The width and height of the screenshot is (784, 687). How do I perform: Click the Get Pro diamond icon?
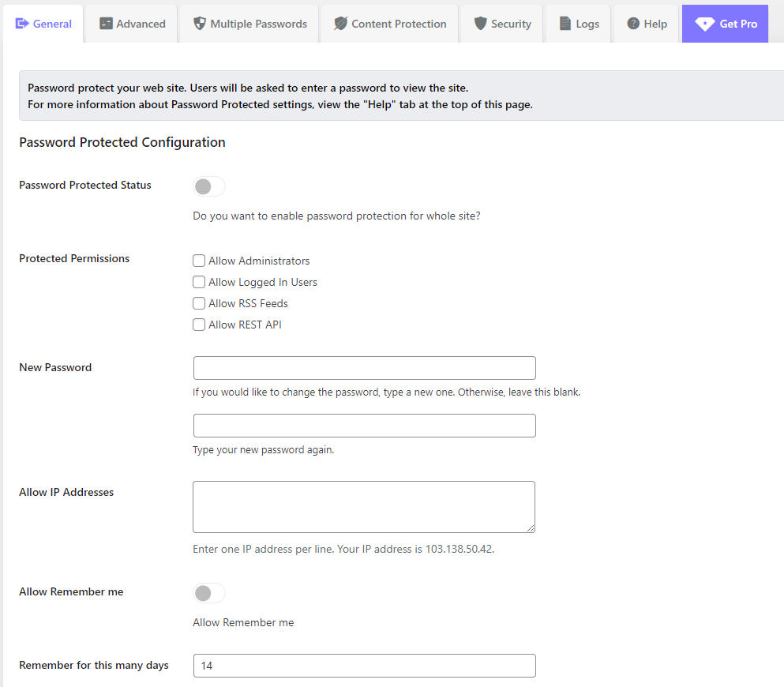(705, 24)
